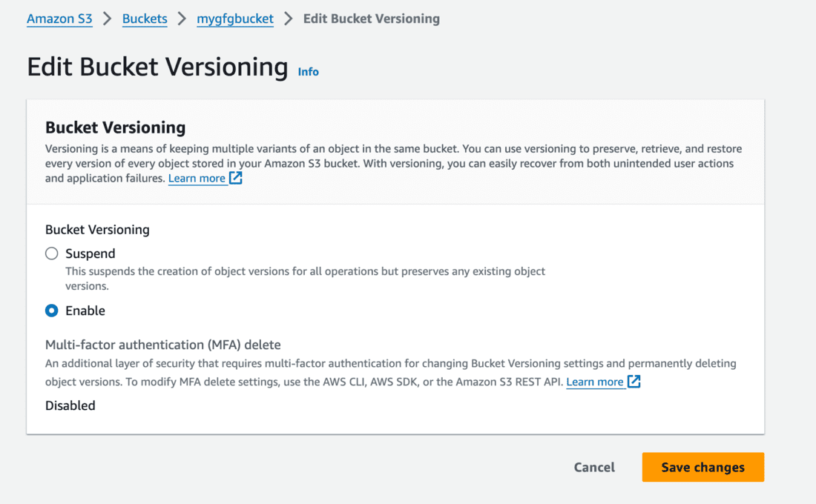Select the Enable radio button
The height and width of the screenshot is (504, 816).
point(52,311)
